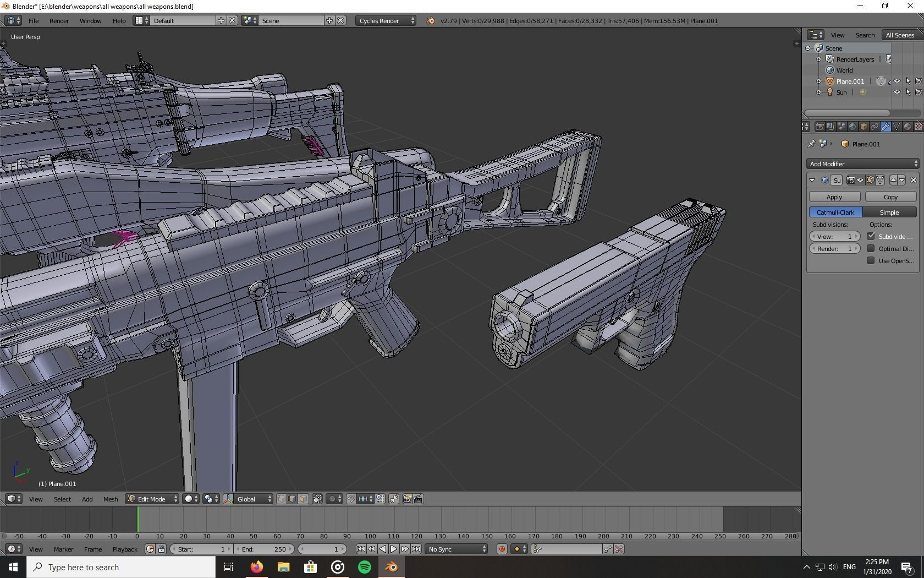Click the snap target selector icon
This screenshot has width=924, height=578.
(380, 499)
